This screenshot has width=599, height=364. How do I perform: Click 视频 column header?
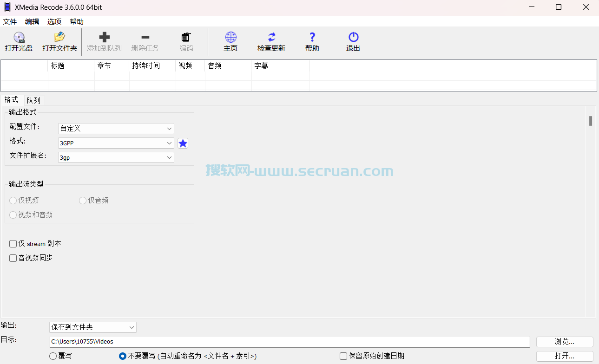(191, 66)
